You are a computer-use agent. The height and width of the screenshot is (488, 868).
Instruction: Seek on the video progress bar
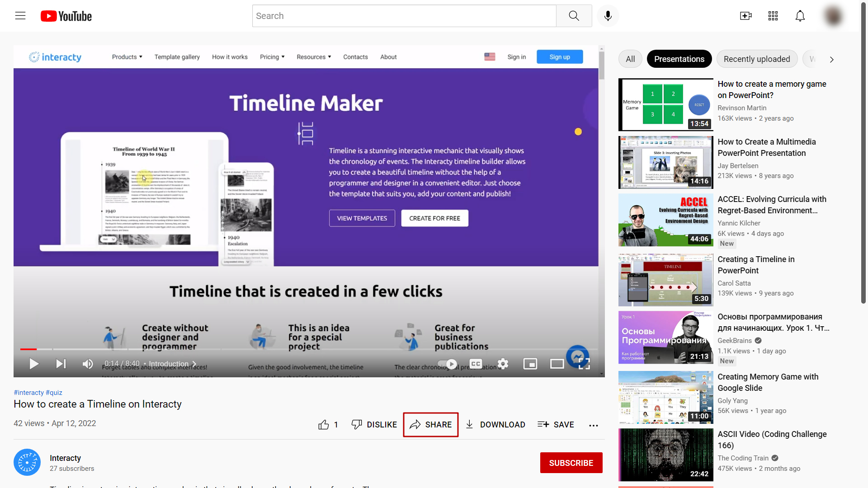point(309,349)
